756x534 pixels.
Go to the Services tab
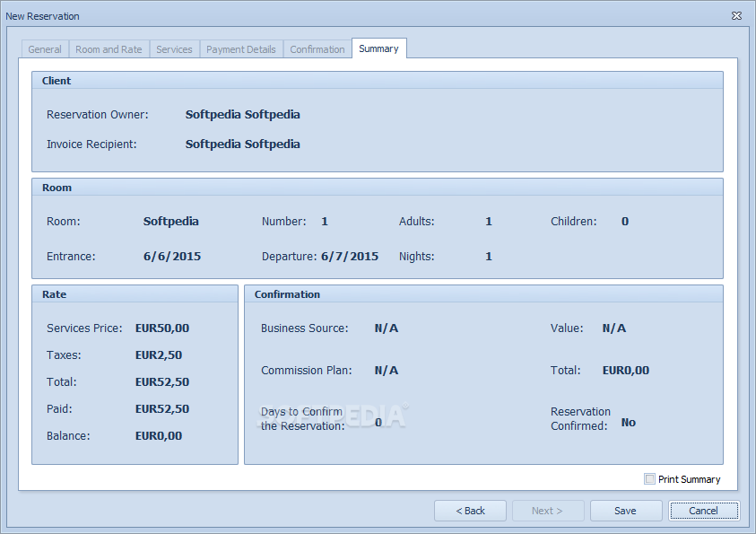tap(174, 49)
